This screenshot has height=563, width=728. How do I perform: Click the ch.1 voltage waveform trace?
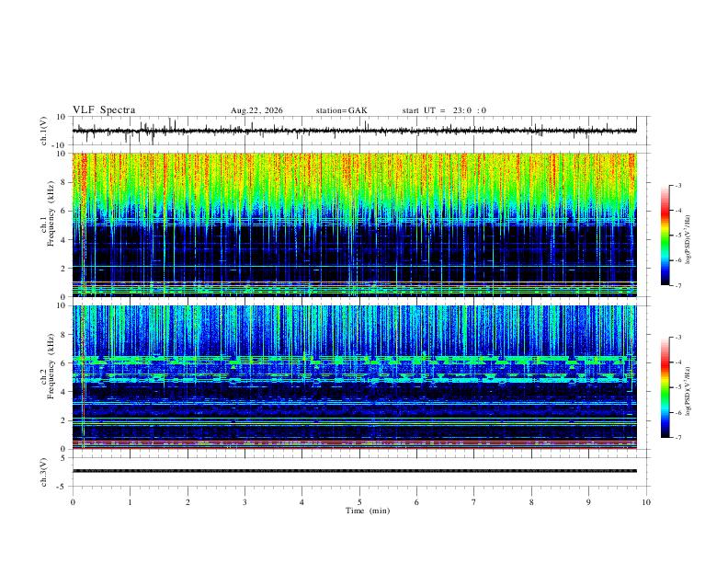point(354,131)
